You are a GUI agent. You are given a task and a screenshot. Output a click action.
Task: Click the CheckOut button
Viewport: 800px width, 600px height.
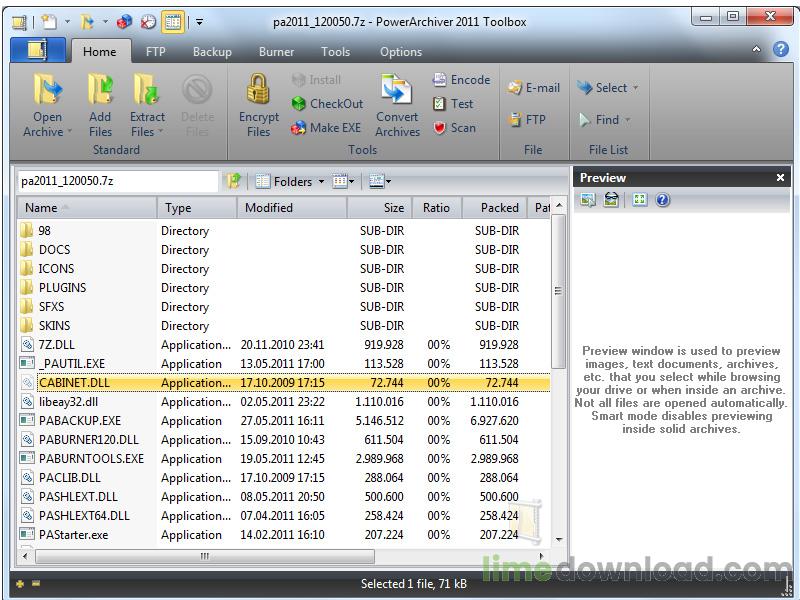point(328,104)
